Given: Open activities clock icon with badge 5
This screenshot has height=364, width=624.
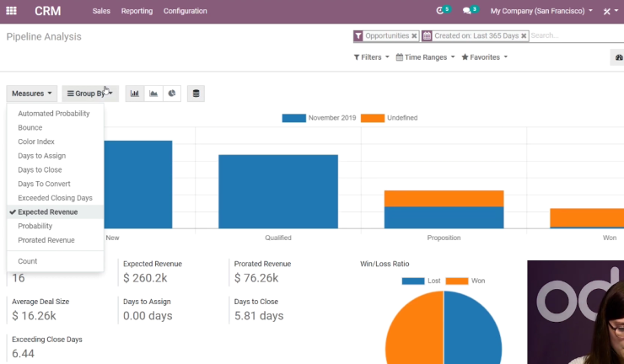Looking at the screenshot, I should point(439,11).
